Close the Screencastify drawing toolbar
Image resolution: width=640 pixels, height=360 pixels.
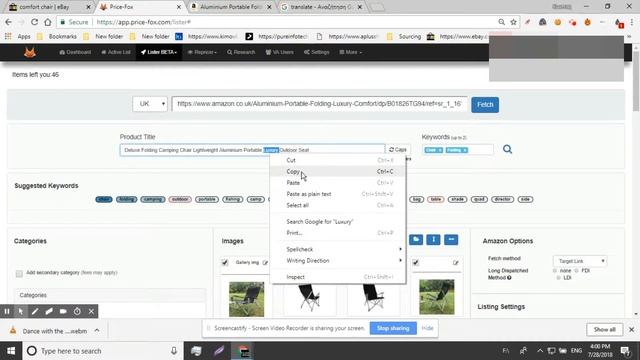(x=91, y=311)
